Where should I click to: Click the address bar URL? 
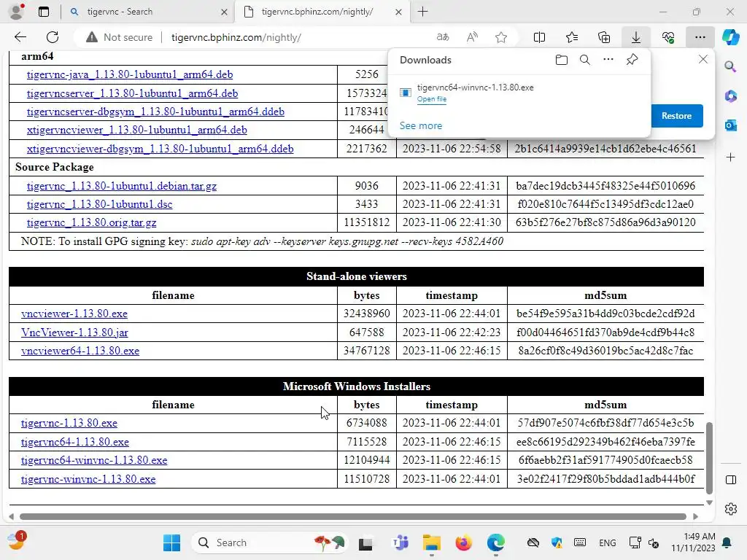pyautogui.click(x=236, y=37)
